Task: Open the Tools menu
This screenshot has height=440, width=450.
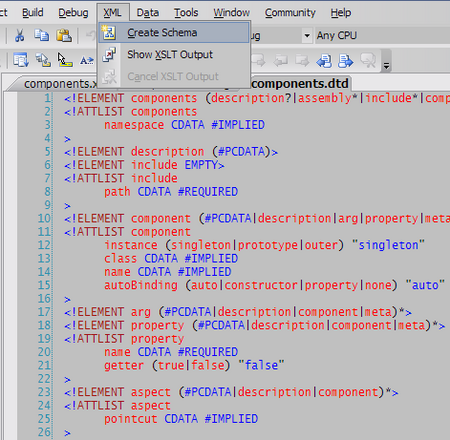Action: click(x=186, y=13)
